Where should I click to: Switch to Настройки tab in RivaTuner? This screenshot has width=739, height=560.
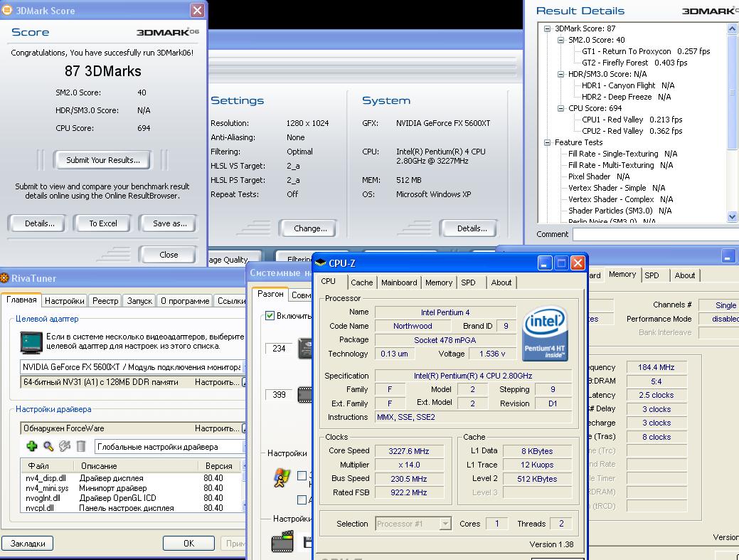pyautogui.click(x=64, y=301)
